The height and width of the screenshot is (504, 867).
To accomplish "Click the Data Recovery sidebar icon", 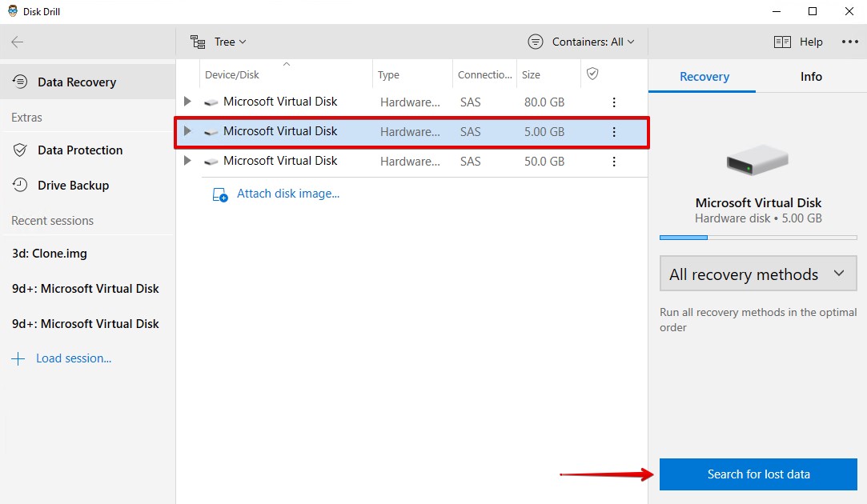I will click(x=20, y=82).
